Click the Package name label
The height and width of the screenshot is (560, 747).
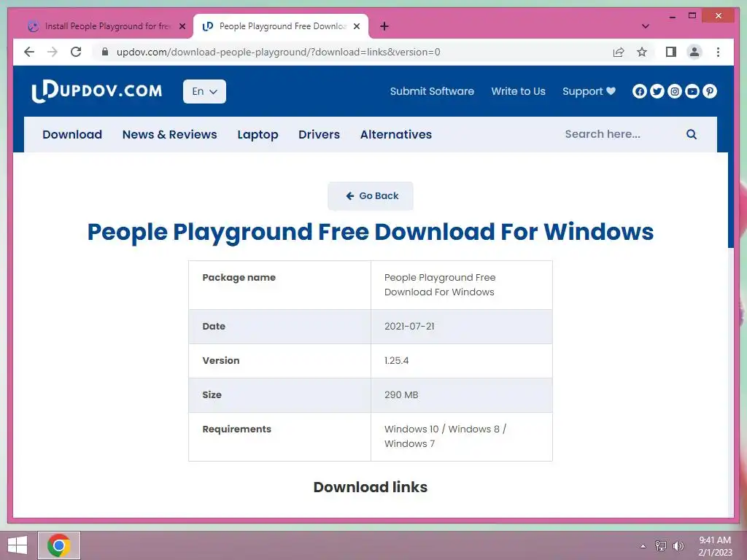239,278
